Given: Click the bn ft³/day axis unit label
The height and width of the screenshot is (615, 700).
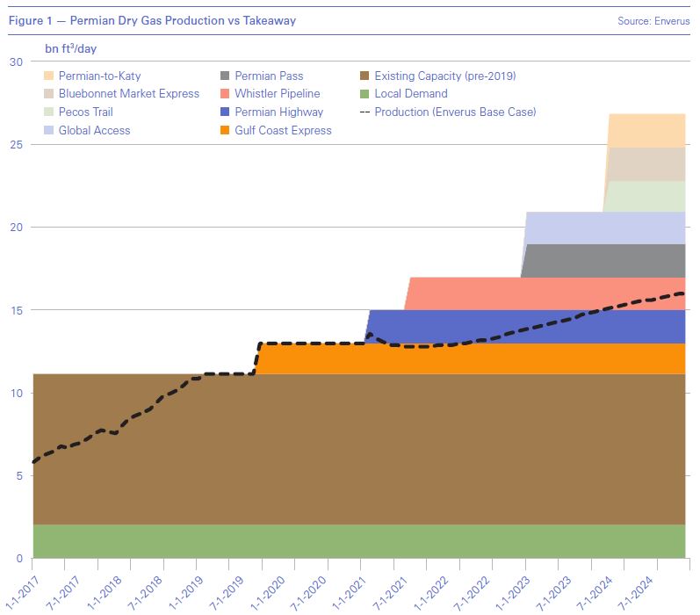Looking at the screenshot, I should pos(74,47).
